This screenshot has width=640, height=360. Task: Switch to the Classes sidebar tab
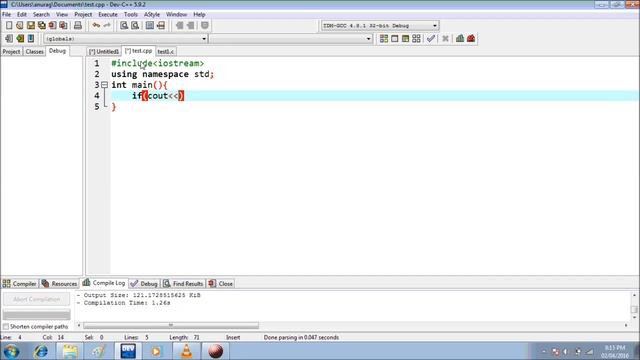click(x=34, y=51)
